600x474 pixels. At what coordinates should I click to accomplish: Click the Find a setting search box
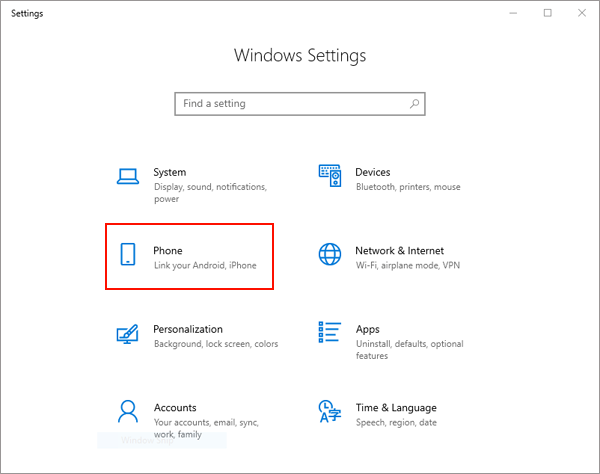click(290, 104)
